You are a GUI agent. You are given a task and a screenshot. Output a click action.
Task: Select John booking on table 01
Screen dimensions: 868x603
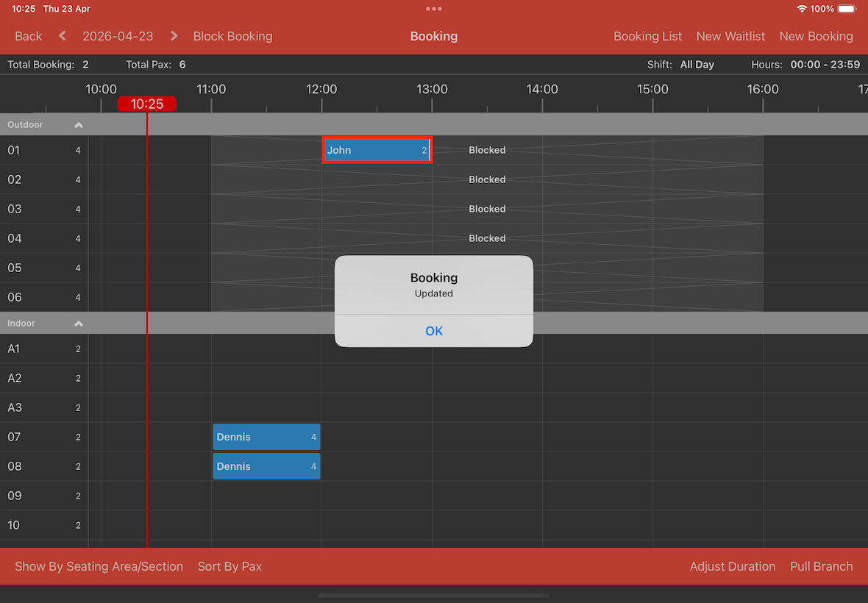[x=377, y=150]
